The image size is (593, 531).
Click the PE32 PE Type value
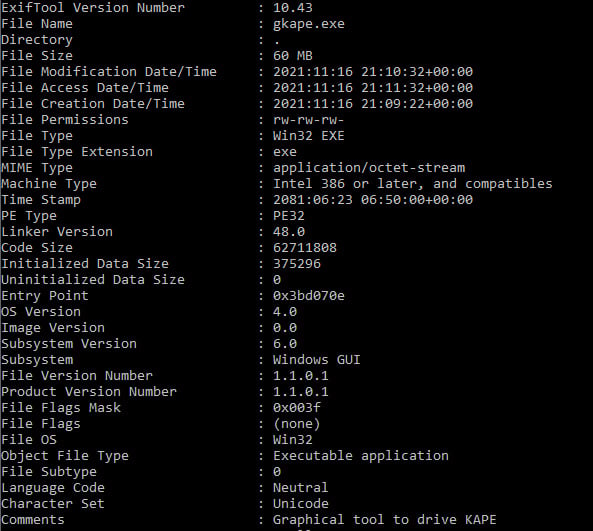289,216
